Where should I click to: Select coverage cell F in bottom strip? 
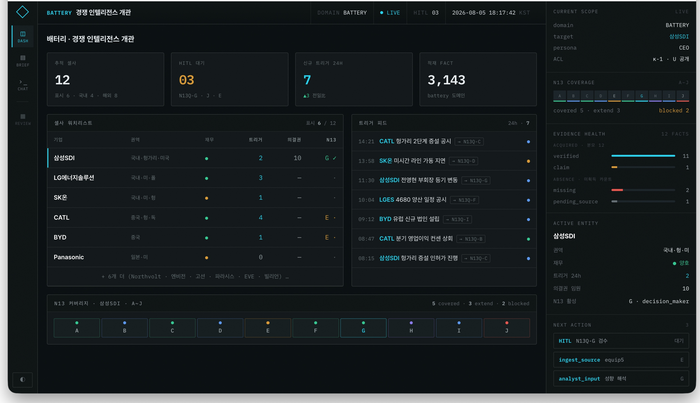coord(316,328)
